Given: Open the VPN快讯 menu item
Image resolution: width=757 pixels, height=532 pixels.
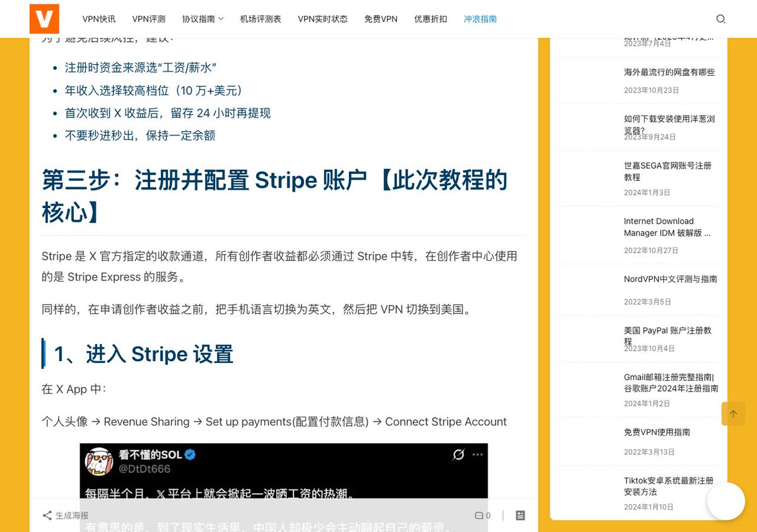Looking at the screenshot, I should (99, 19).
